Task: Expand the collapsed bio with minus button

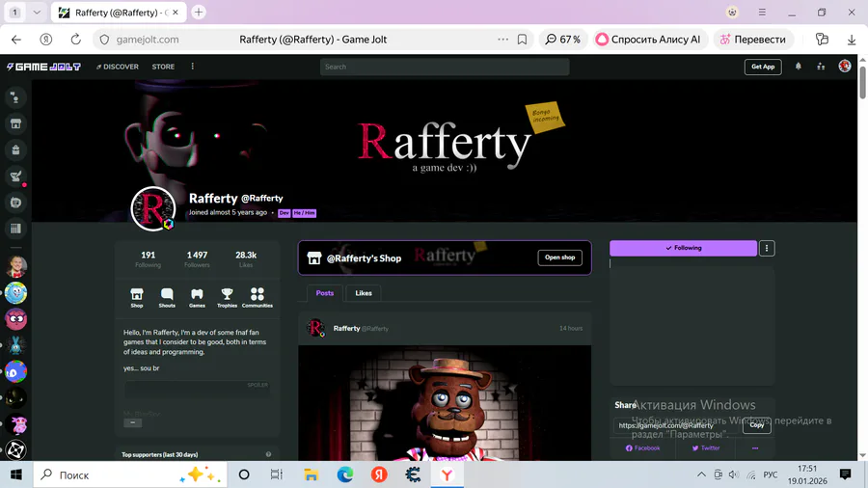Action: click(132, 422)
